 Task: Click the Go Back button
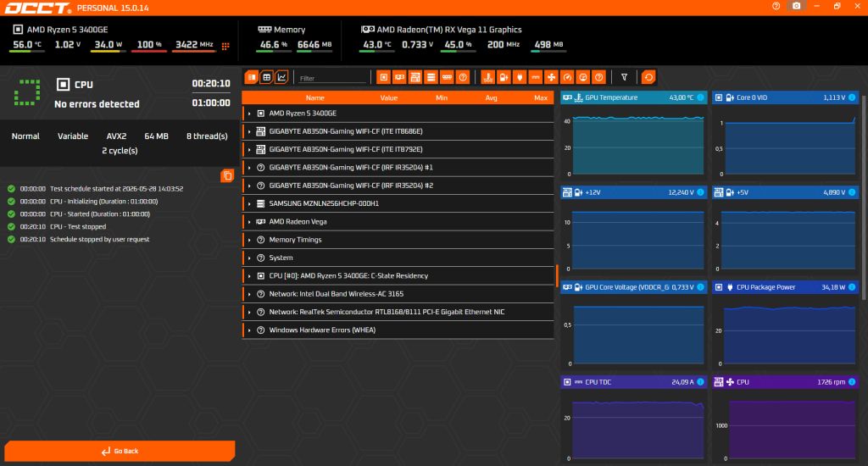point(120,451)
